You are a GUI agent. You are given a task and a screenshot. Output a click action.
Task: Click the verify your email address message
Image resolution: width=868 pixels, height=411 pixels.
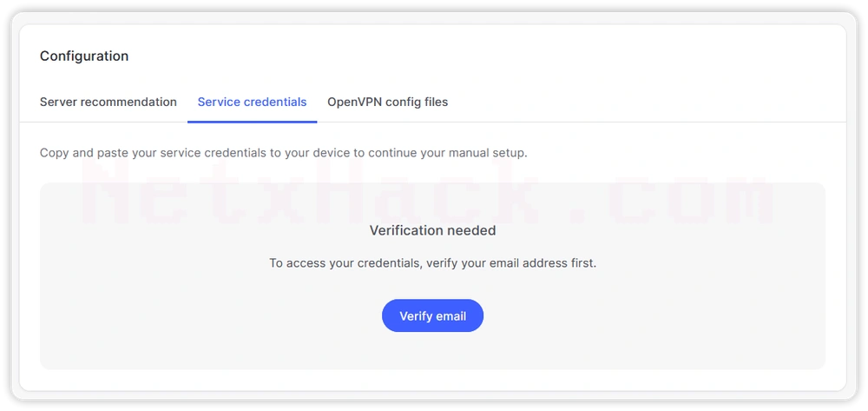[432, 263]
